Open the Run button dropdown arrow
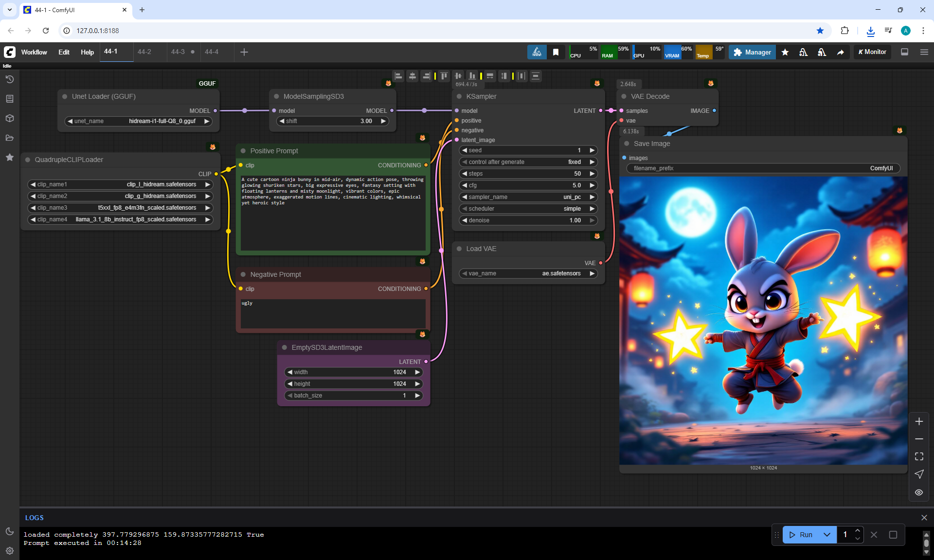Screen dimensions: 934x560 pyautogui.click(x=826, y=535)
